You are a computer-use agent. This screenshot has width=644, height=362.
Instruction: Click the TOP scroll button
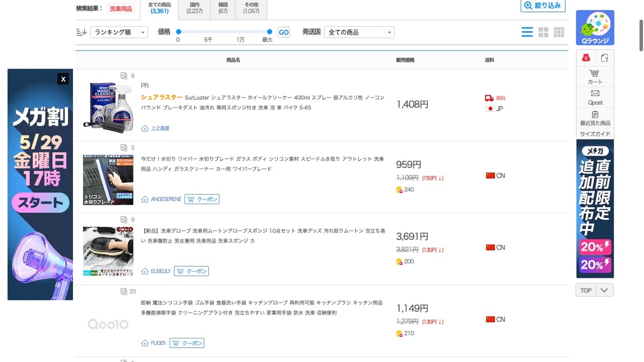586,290
